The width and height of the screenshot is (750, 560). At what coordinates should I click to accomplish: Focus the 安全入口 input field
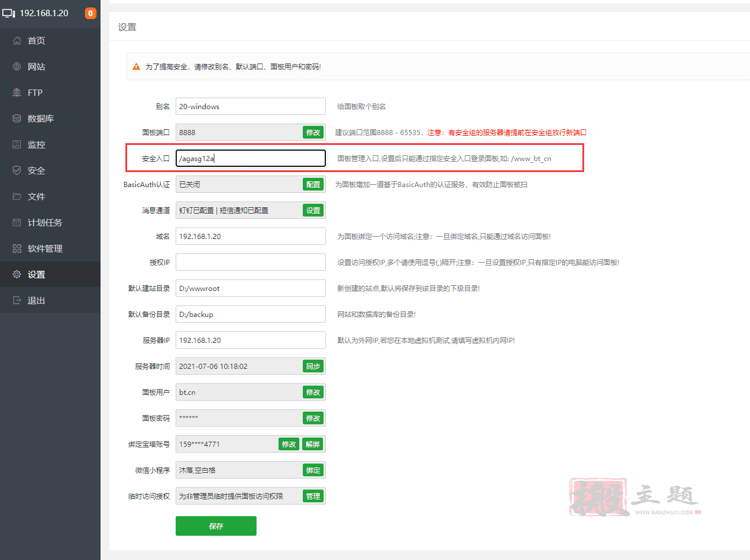click(x=251, y=158)
